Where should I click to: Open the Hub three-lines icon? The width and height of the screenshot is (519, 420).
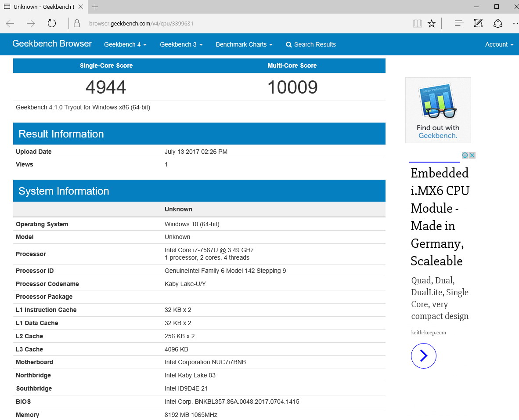pos(459,23)
